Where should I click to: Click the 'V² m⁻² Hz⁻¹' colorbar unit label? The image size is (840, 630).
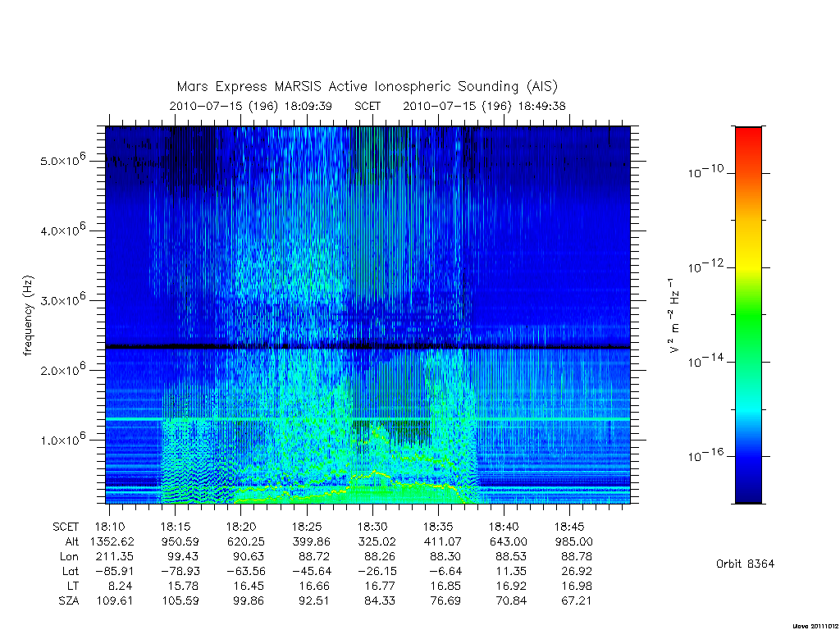673,315
